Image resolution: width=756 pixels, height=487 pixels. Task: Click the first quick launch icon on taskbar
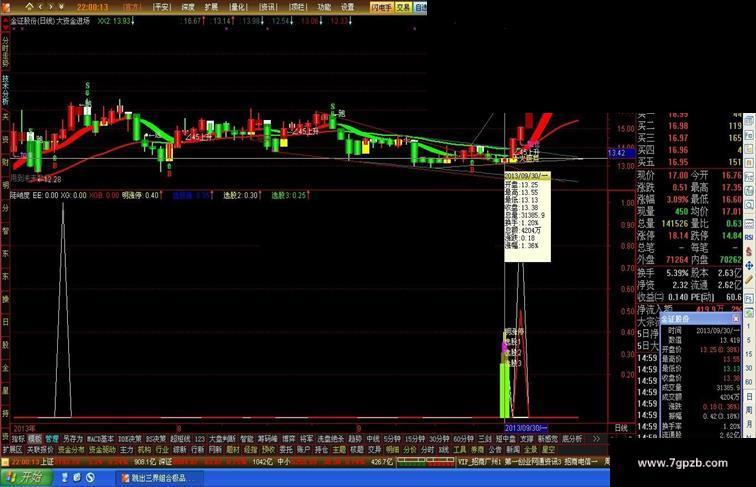pos(65,477)
